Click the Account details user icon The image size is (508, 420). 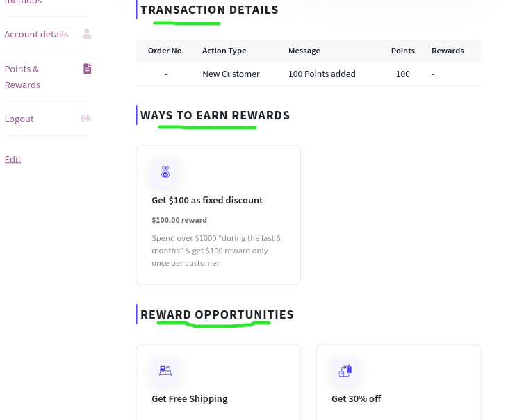87,34
